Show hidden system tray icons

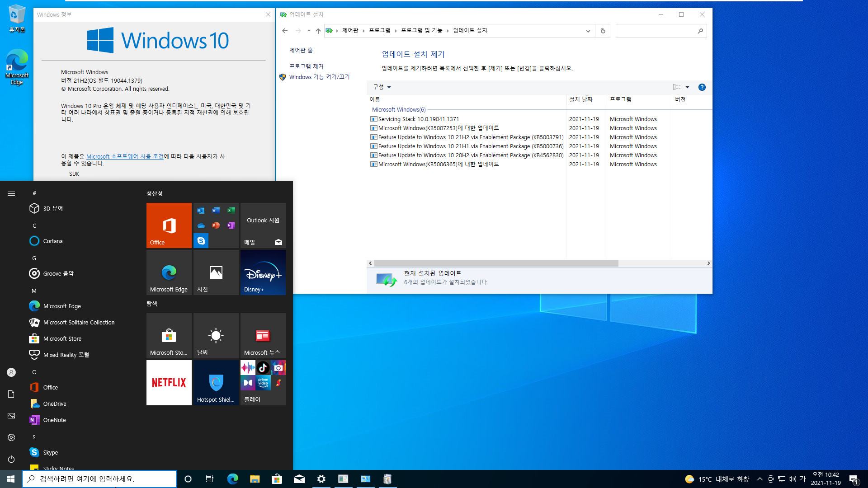(760, 479)
